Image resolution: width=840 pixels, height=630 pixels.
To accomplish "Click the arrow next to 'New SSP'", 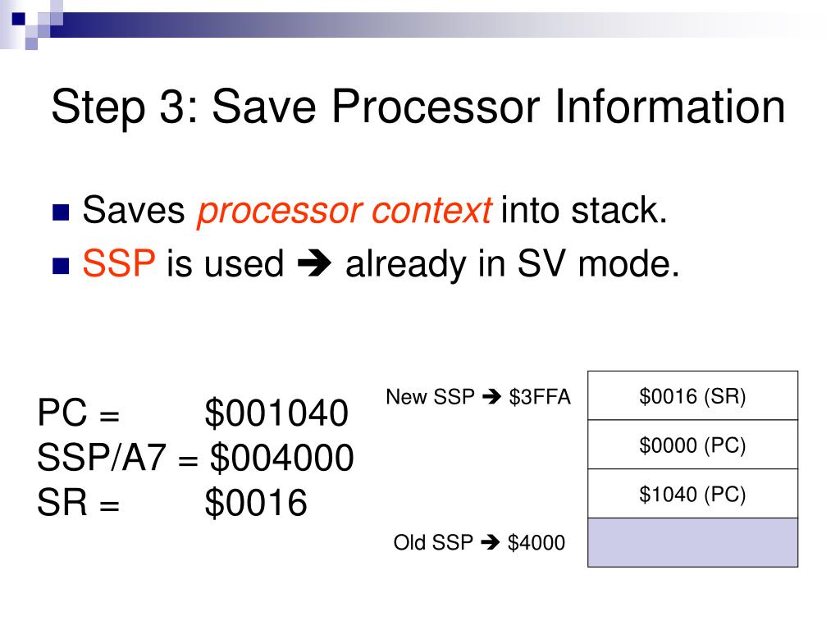I will tap(491, 397).
